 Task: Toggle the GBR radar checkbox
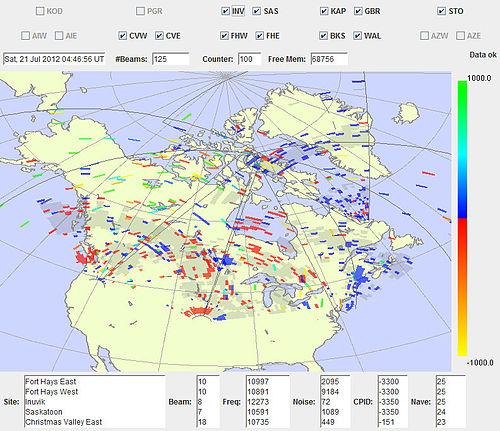(358, 11)
